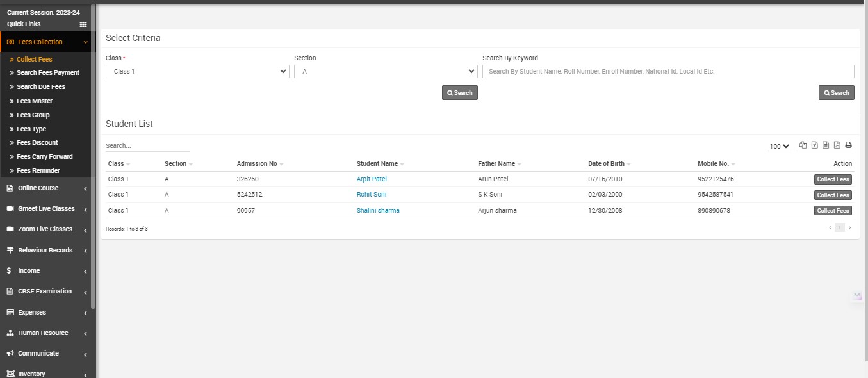The width and height of the screenshot is (868, 378).
Task: Change the records-per-page dropdown showing 100
Action: [x=779, y=147]
